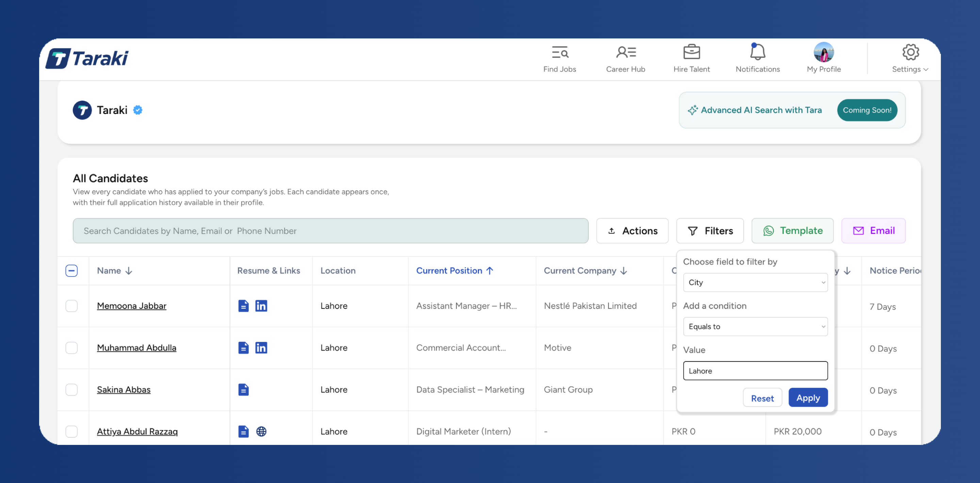Click the Giant Group company cell

[x=568, y=389]
